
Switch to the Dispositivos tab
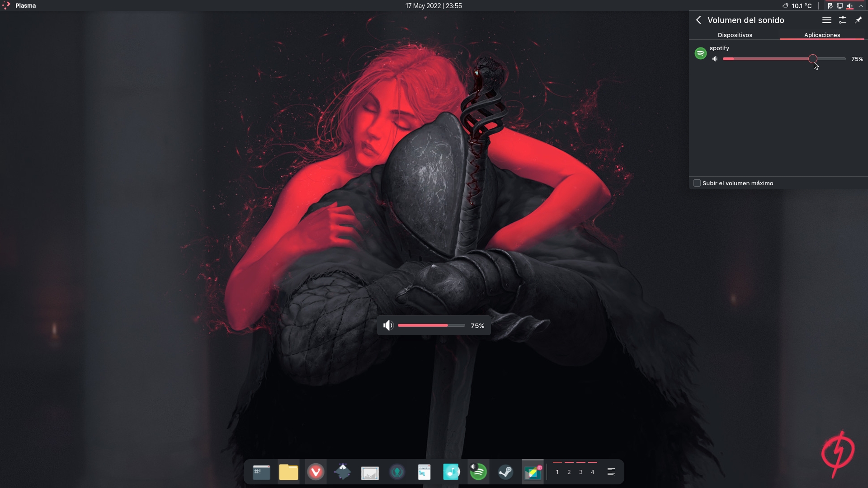(x=735, y=35)
